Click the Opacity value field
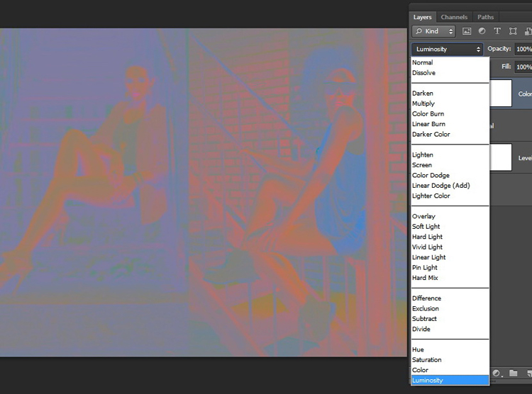The width and height of the screenshot is (532, 394). (x=523, y=49)
